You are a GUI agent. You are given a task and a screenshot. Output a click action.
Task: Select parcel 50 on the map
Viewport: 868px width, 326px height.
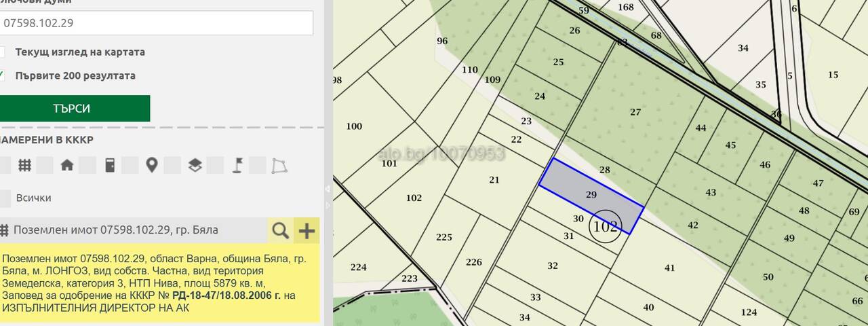(768, 277)
